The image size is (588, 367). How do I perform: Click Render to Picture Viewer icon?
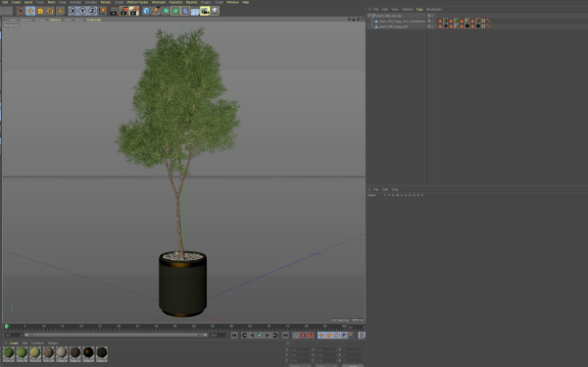123,11
